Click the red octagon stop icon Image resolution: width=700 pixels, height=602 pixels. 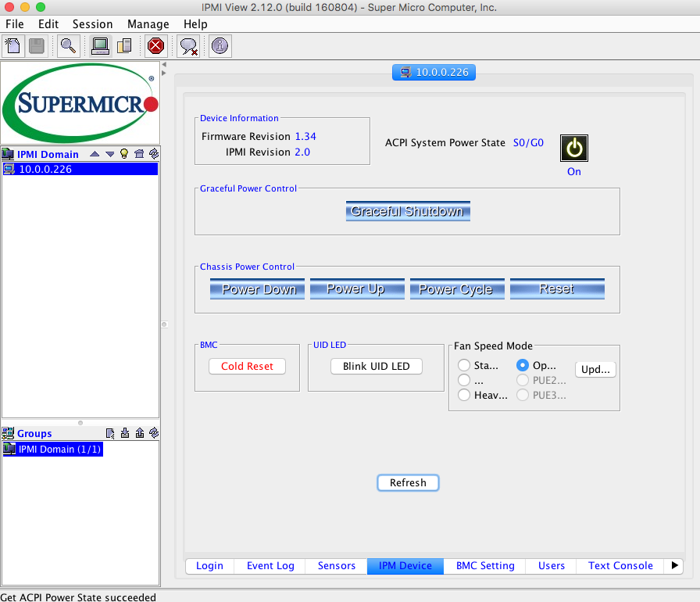[x=155, y=45]
